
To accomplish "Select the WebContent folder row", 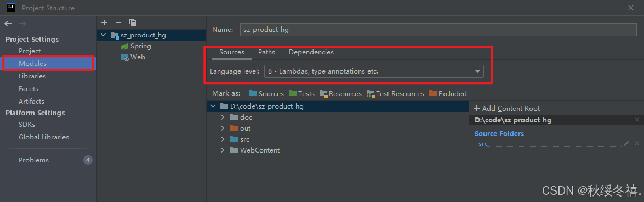I will coord(338,150).
